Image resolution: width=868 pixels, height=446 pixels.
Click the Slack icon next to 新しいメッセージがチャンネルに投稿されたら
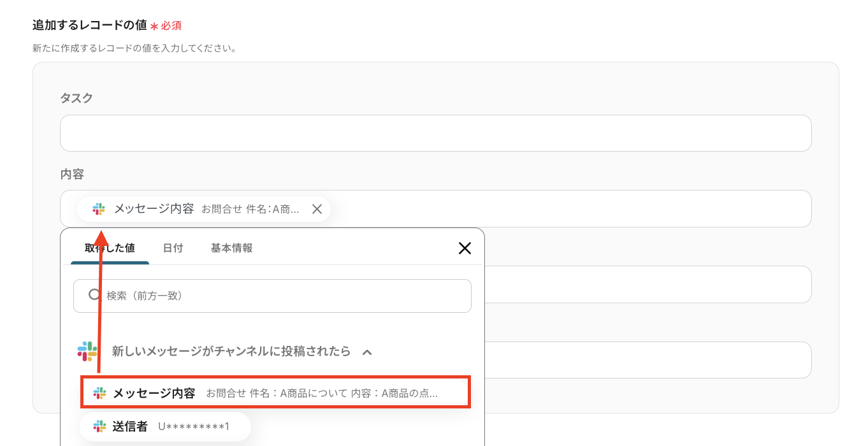[x=87, y=351]
